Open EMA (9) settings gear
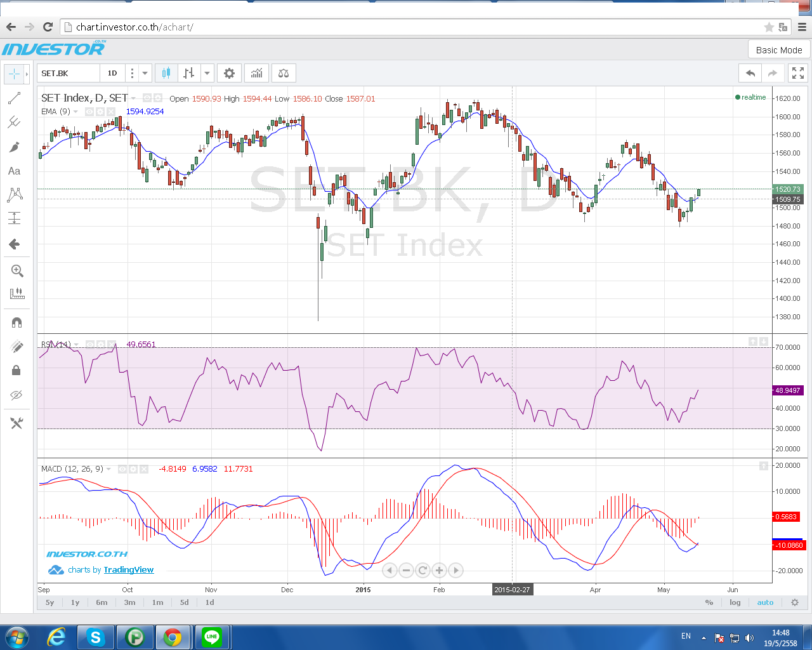The height and width of the screenshot is (650, 812). (x=100, y=112)
